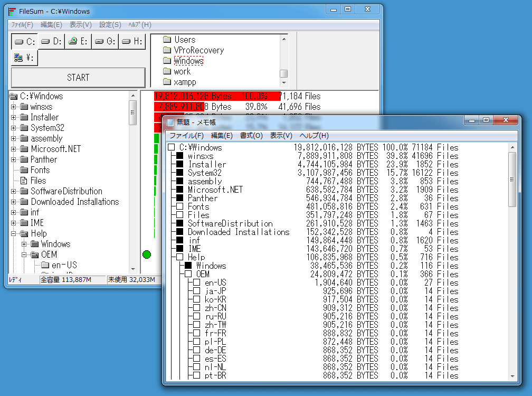This screenshot has height=396, width=532.
Task: Collapse the OEM tree node
Action: (24, 254)
